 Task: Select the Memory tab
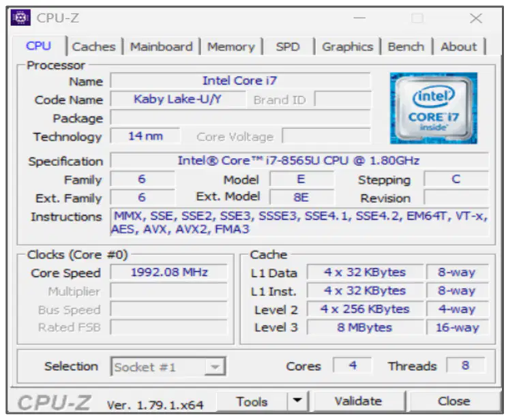pos(230,47)
